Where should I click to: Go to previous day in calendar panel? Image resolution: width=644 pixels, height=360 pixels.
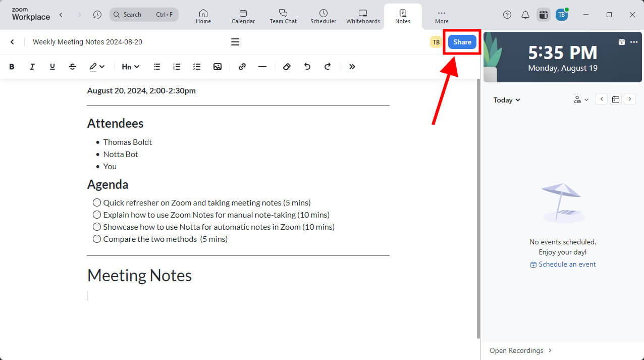[602, 99]
